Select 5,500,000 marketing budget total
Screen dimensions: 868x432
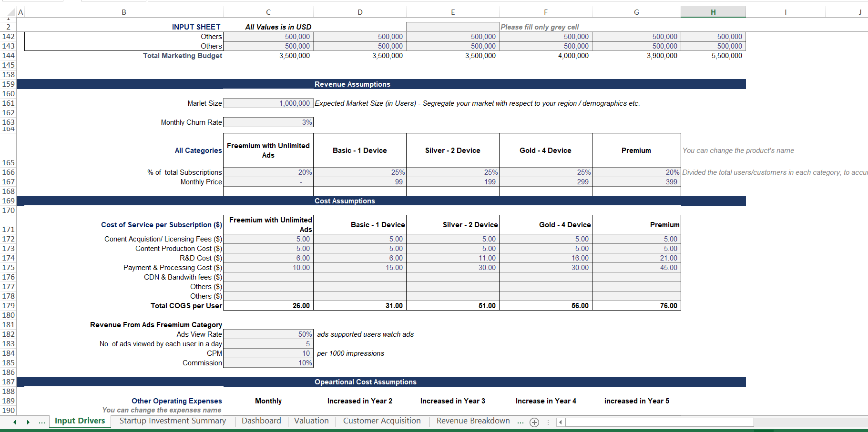(713, 56)
